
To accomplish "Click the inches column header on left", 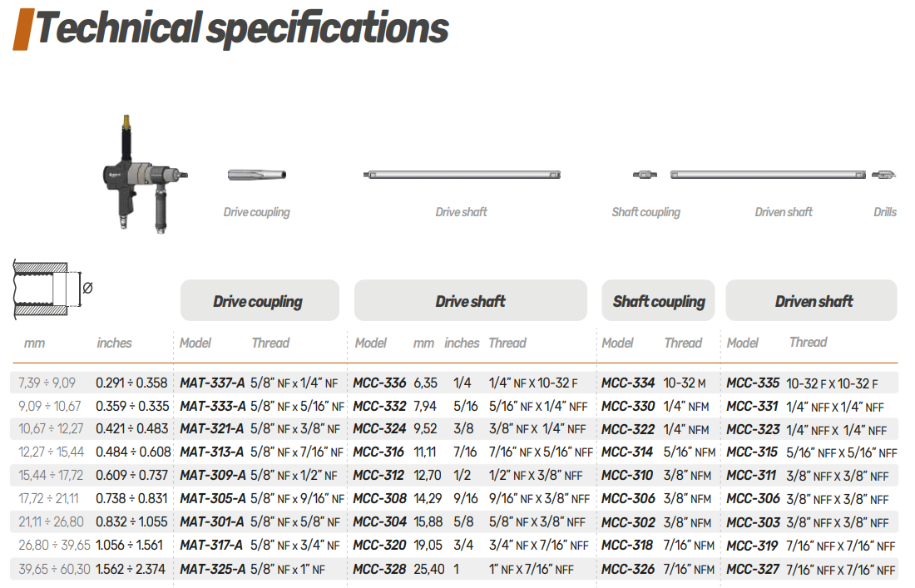I will pyautogui.click(x=114, y=343).
